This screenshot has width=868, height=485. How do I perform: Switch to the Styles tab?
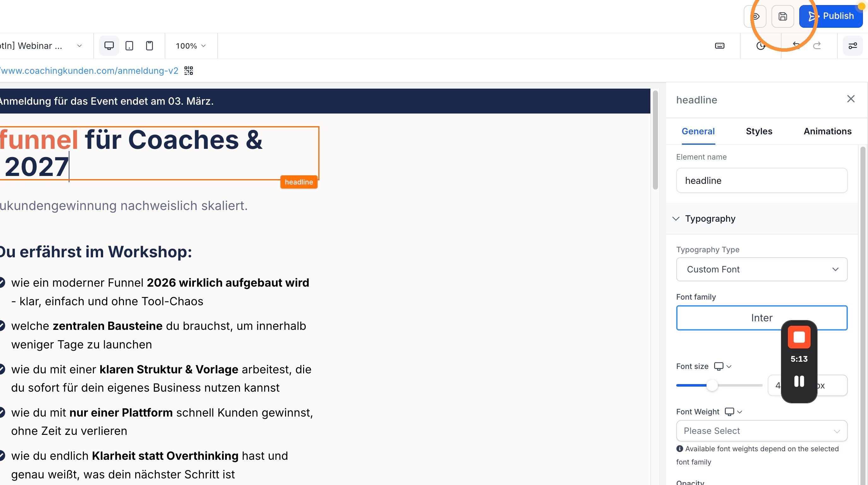(x=759, y=131)
